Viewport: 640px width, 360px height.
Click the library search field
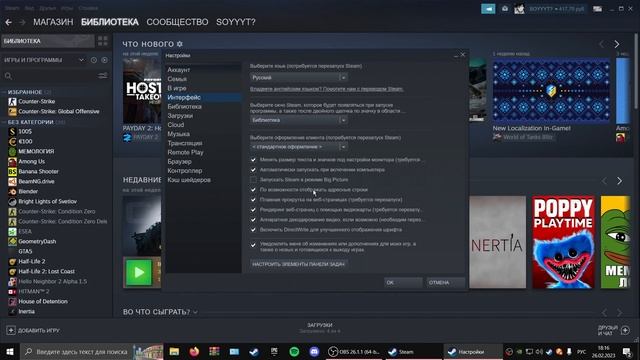pyautogui.click(x=49, y=76)
